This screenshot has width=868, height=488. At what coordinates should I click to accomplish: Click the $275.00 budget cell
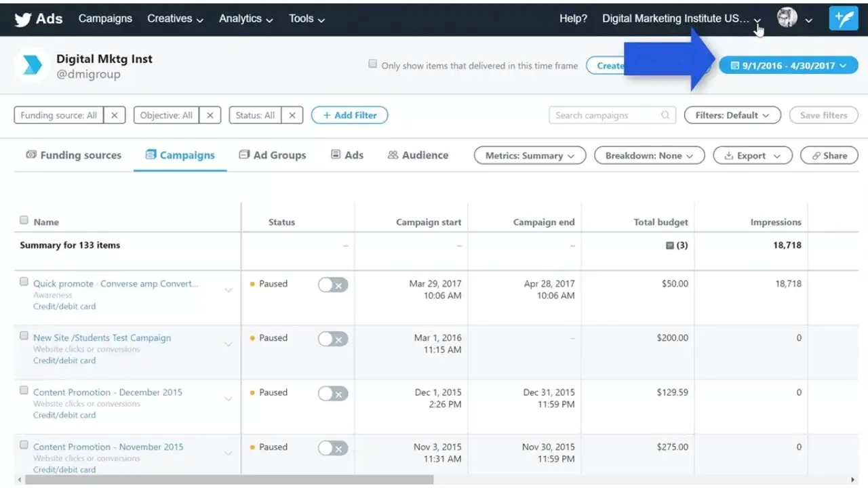tap(673, 447)
